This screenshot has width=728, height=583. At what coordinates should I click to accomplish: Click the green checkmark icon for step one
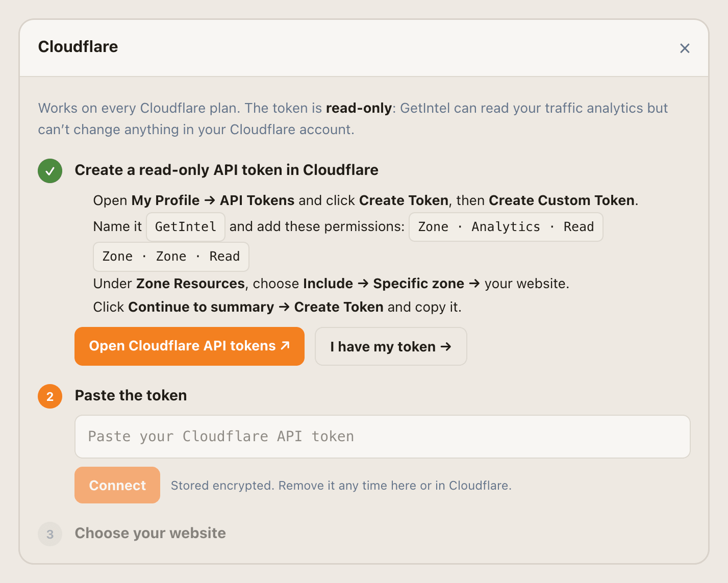click(x=50, y=171)
